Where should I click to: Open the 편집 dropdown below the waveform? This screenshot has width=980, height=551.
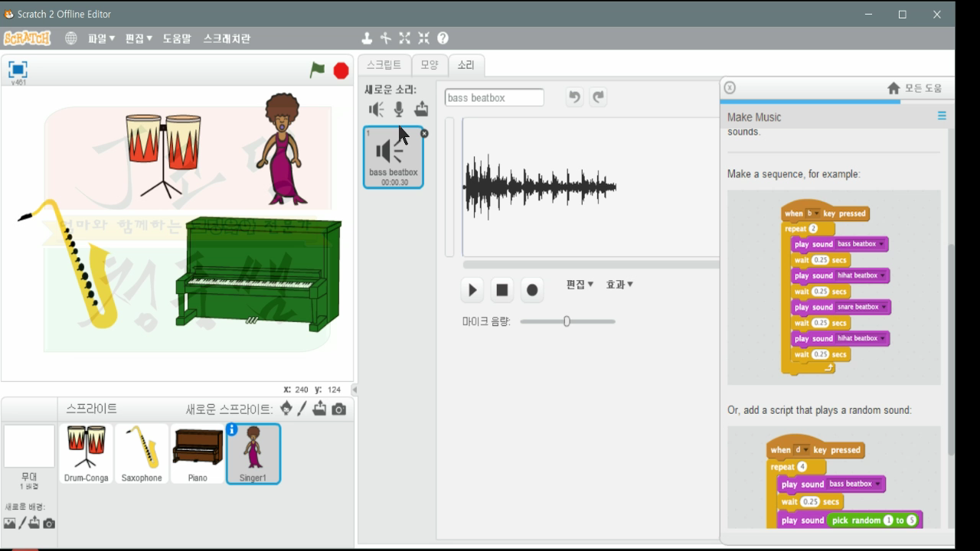click(580, 285)
